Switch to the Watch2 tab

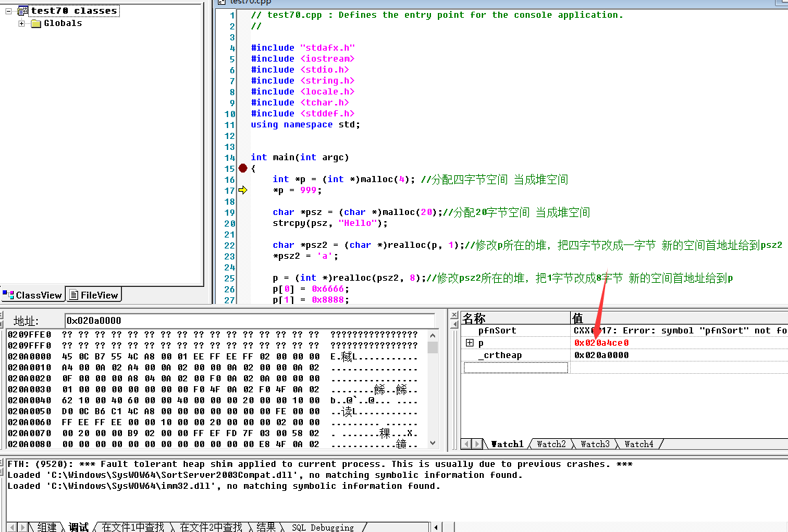552,444
